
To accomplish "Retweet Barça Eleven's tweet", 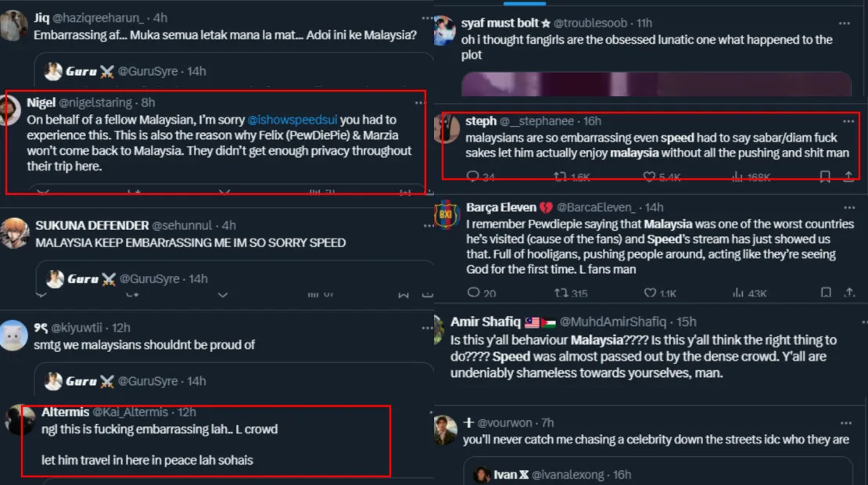I will pos(561,293).
